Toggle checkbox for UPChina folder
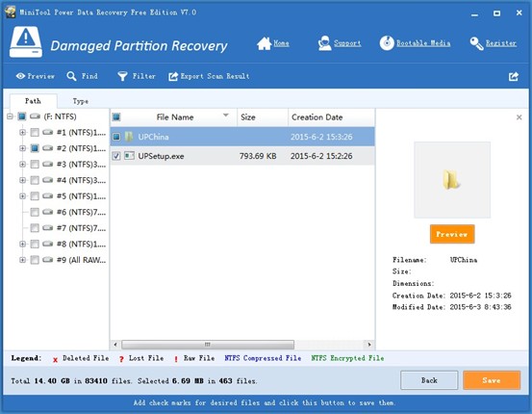Viewport: 532px width, 414px height. (116, 137)
